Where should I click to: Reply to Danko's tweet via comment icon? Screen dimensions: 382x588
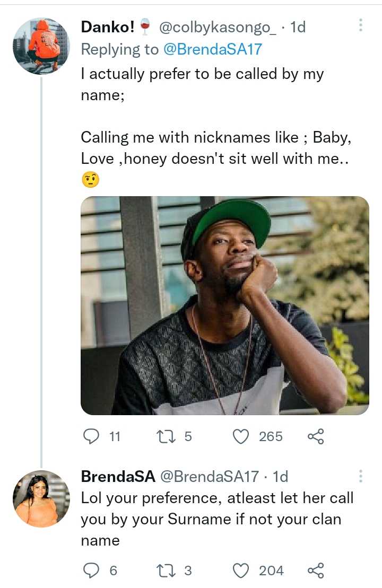click(92, 436)
